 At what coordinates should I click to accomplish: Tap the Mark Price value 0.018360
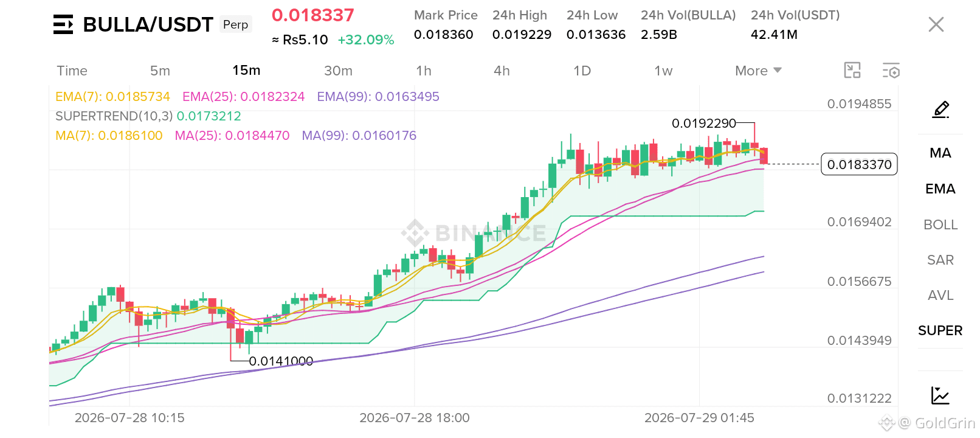[444, 35]
